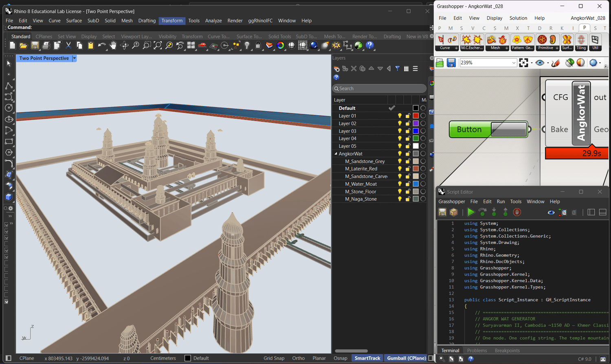Hide the M_Water_Moat layer via lightbulb
Viewport: 611px width, 364px height.
coord(400,184)
